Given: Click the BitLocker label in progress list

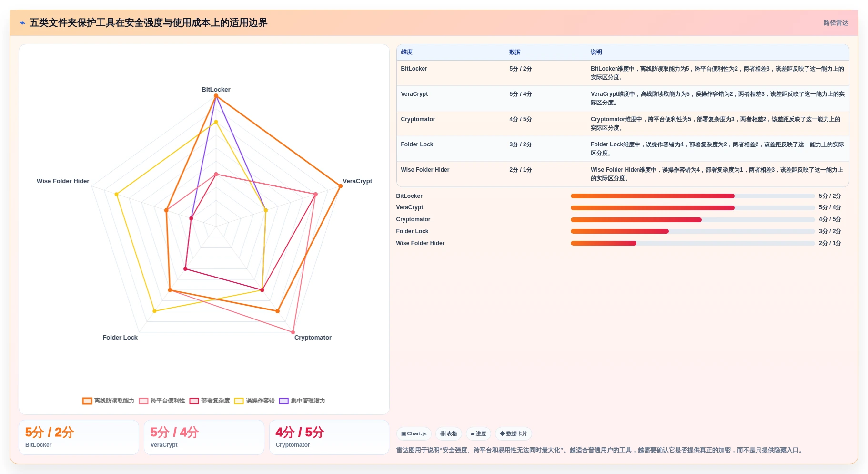Looking at the screenshot, I should coord(409,196).
